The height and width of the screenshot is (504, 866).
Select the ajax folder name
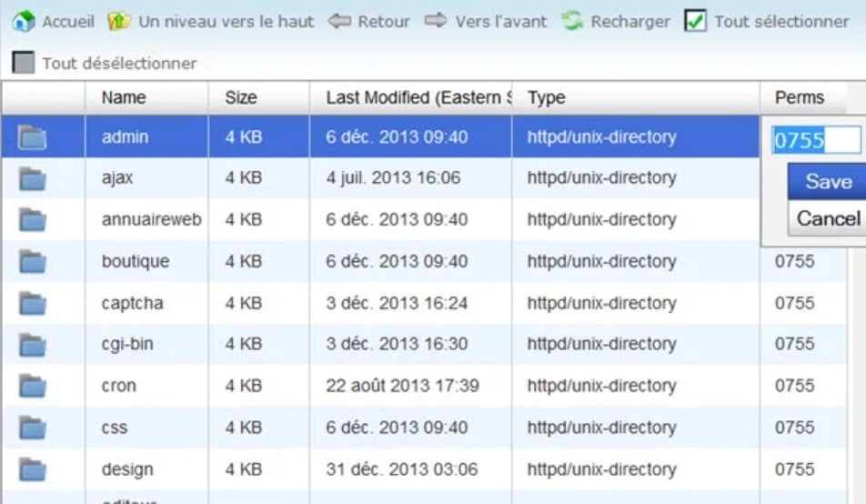[117, 178]
